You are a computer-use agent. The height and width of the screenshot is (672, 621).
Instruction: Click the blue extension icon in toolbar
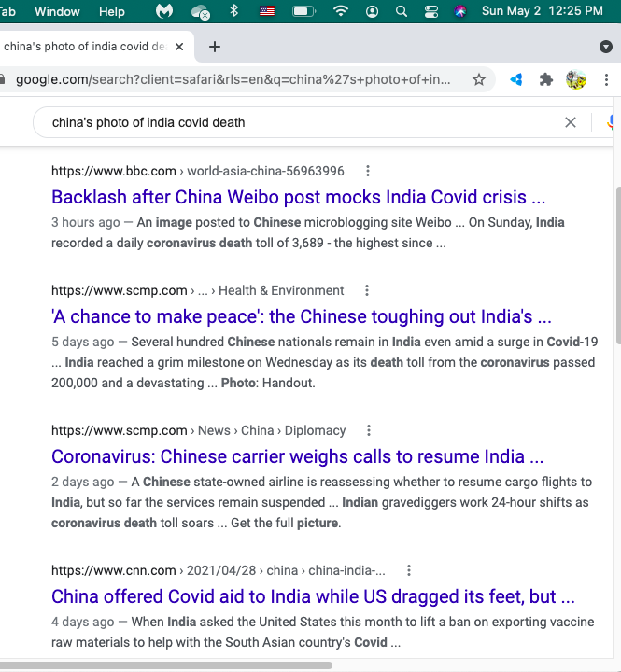pyautogui.click(x=515, y=79)
